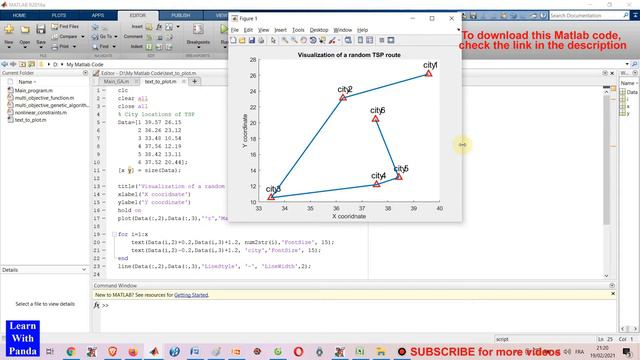Click the insert function fx icon
640x360 pixels.
coord(159,27)
